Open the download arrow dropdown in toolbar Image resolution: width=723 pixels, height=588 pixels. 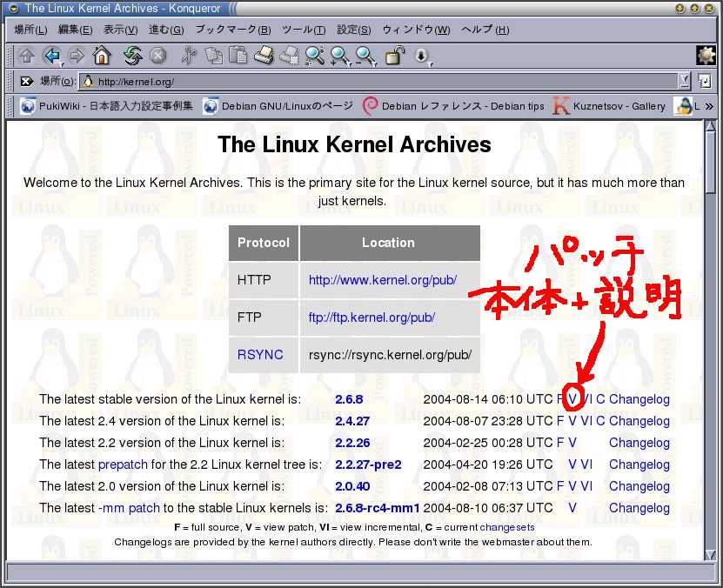coord(422,57)
